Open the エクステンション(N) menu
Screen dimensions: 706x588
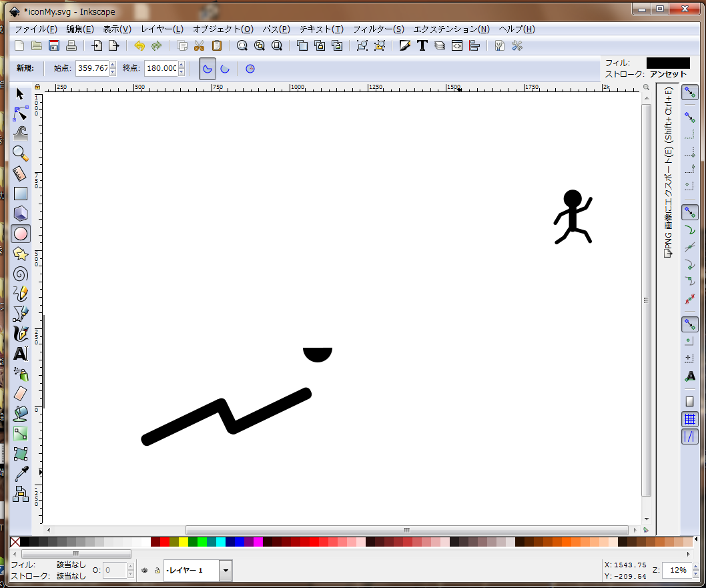point(451,29)
